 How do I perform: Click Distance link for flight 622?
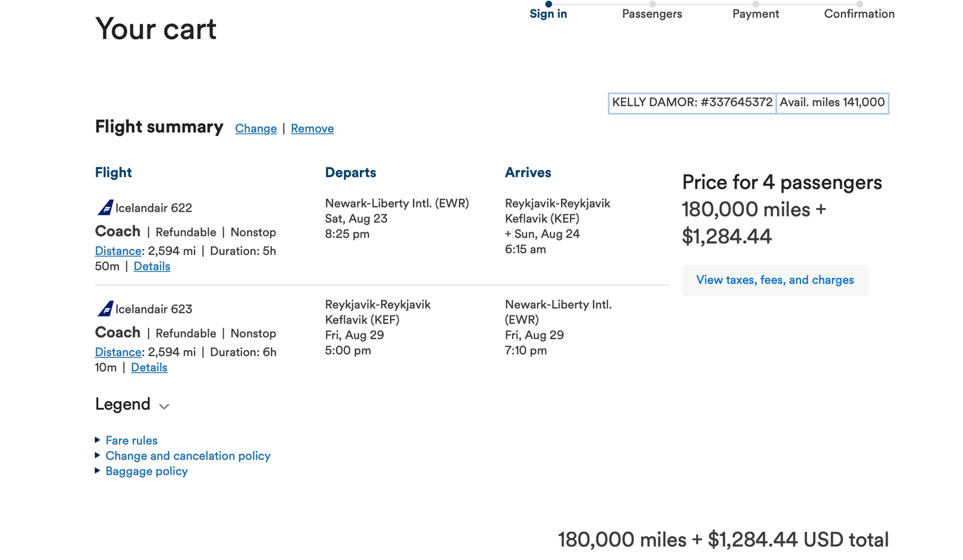point(118,251)
